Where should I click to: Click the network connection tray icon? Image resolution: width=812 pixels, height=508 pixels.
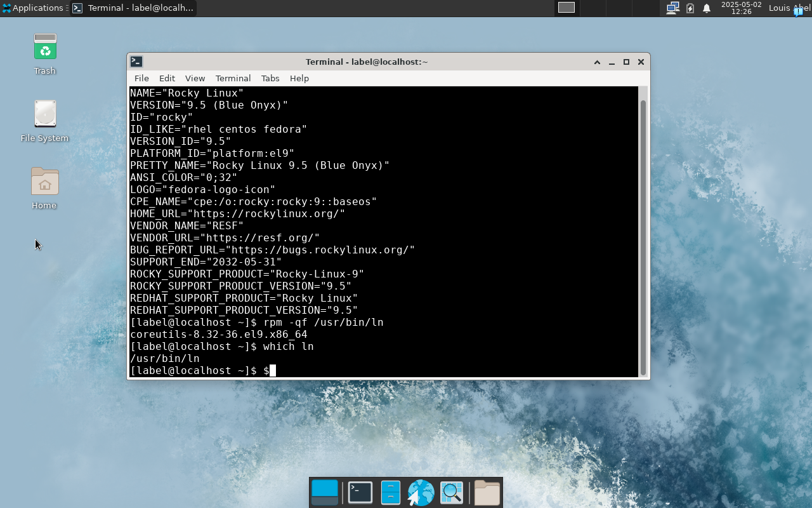673,8
